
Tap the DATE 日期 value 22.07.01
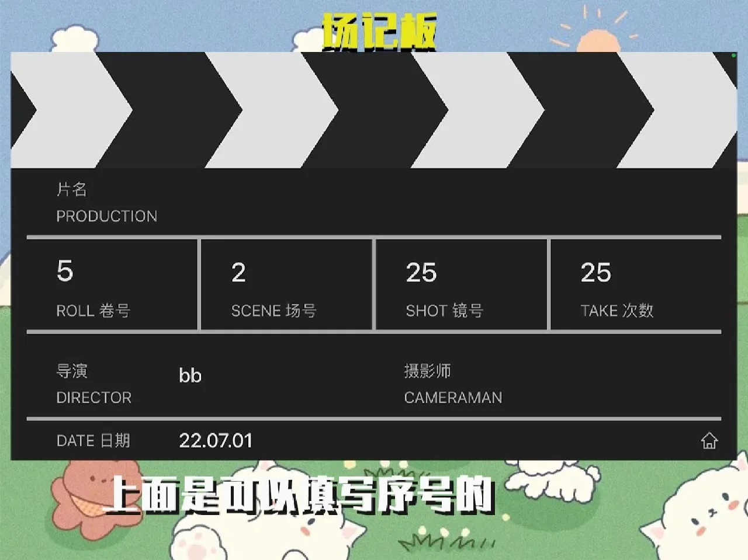[x=217, y=441]
